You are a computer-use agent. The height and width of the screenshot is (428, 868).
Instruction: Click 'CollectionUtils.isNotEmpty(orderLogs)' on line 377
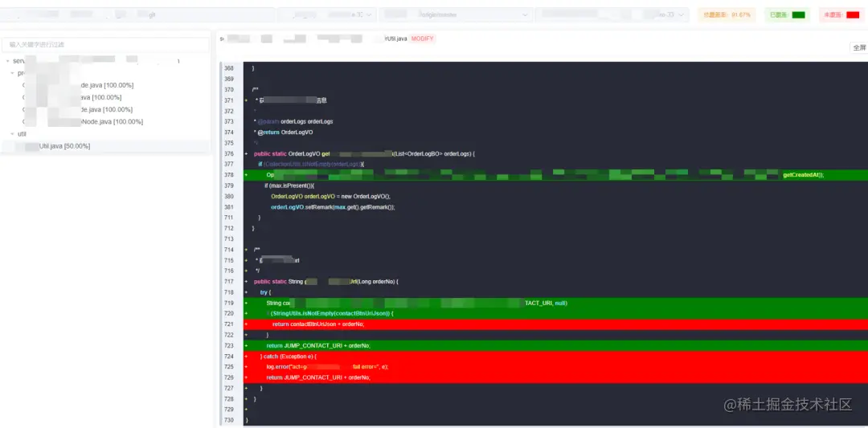click(x=313, y=165)
